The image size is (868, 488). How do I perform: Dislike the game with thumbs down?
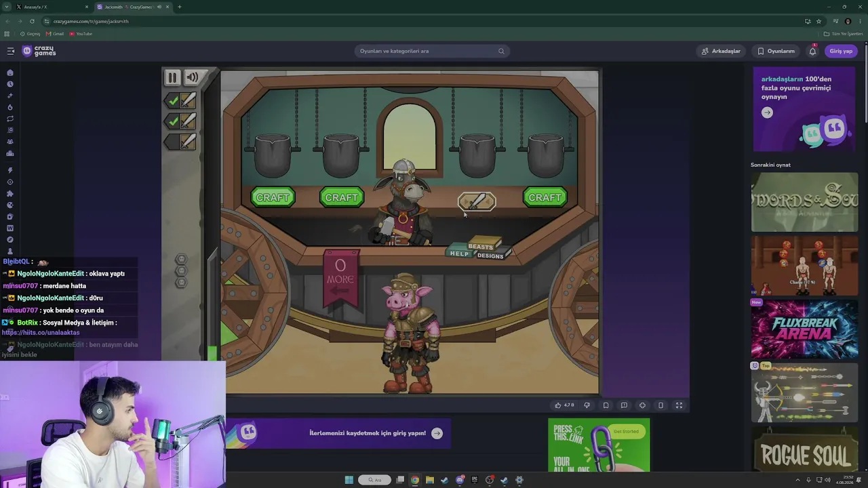coord(587,405)
